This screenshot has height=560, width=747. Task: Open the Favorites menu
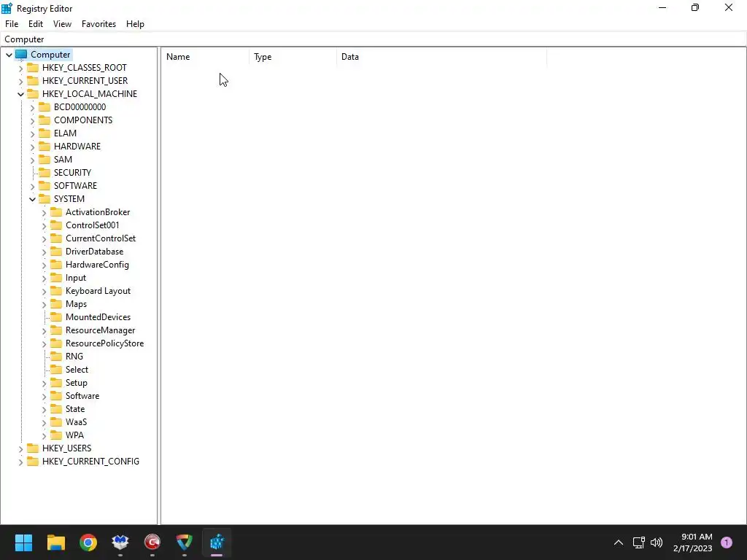click(x=98, y=24)
